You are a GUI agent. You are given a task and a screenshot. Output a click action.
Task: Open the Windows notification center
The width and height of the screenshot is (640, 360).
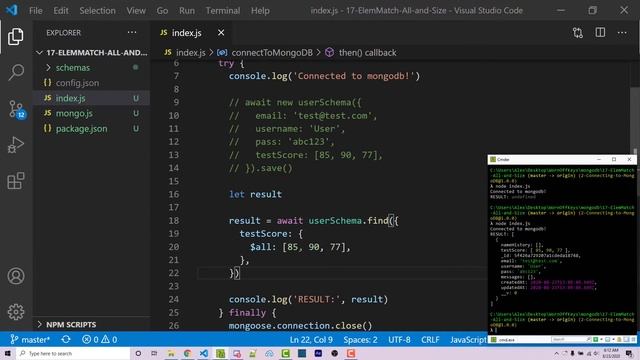point(629,353)
